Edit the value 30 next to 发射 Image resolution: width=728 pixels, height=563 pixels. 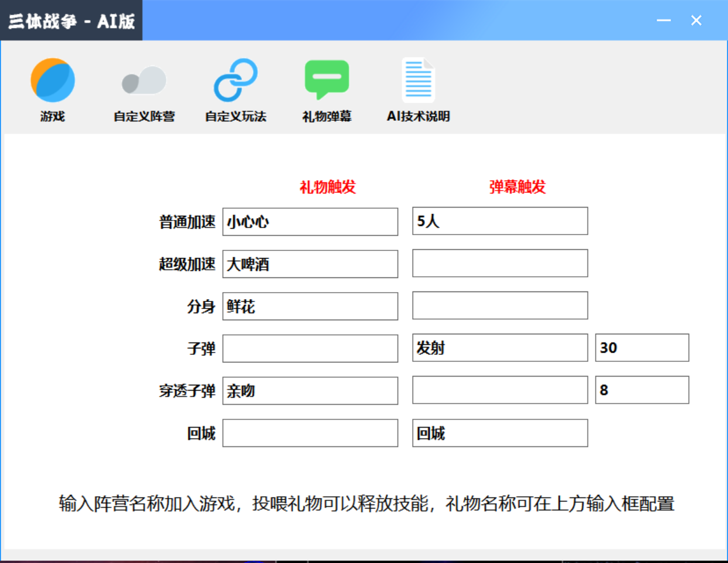[x=641, y=348]
